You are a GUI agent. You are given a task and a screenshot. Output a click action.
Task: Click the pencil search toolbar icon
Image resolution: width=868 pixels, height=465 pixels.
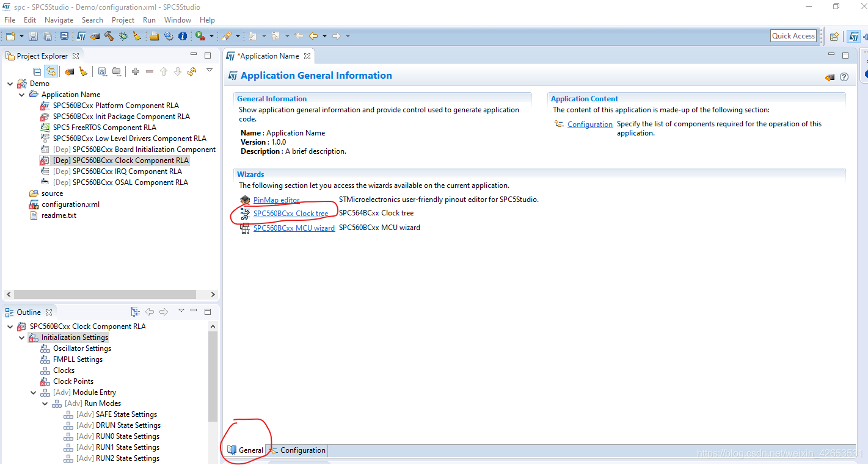click(227, 36)
